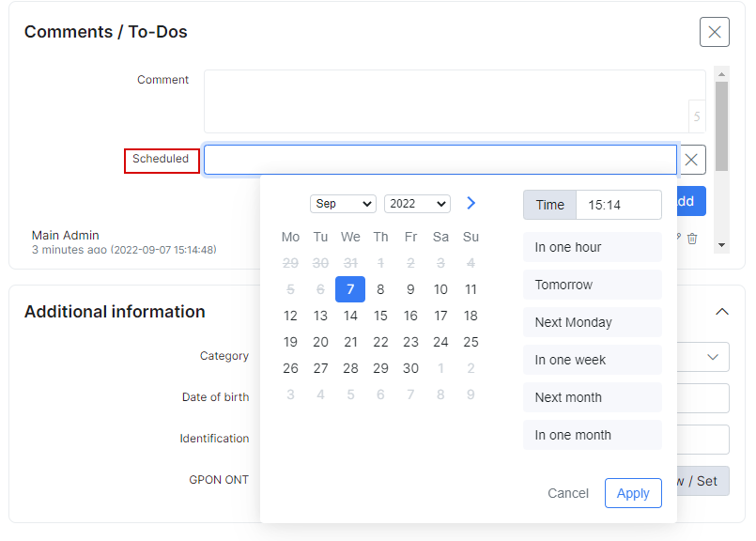The image size is (756, 541).
Task: Delete Main Admin's comment with trash icon
Action: click(x=692, y=239)
